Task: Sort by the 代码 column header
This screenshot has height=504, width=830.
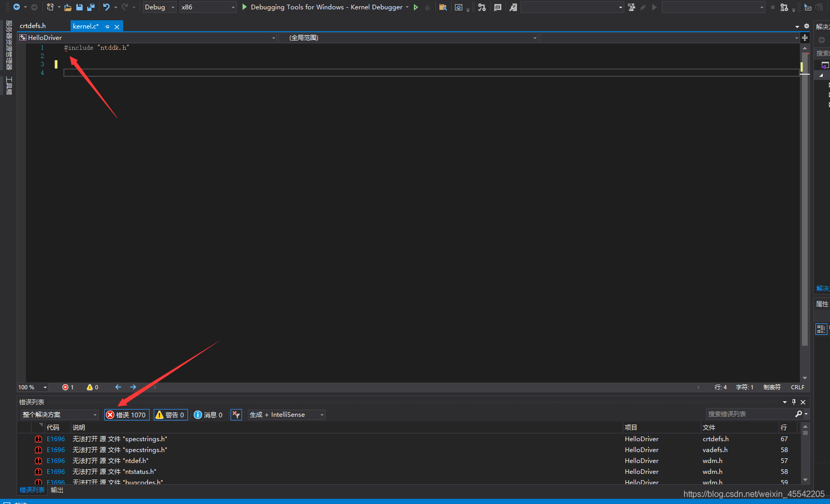Action: pyautogui.click(x=53, y=428)
